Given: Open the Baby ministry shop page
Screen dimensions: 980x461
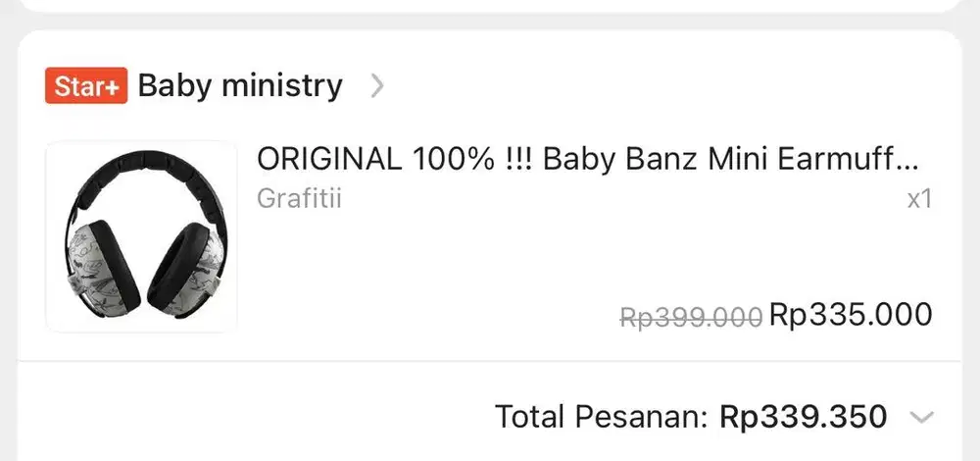Looking at the screenshot, I should point(240,86).
